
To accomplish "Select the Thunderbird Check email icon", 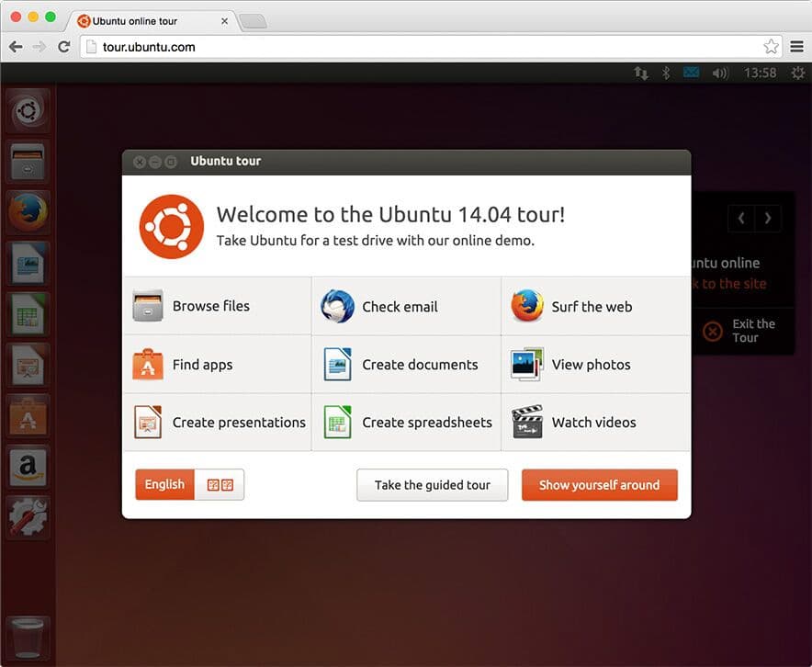I will click(x=337, y=305).
